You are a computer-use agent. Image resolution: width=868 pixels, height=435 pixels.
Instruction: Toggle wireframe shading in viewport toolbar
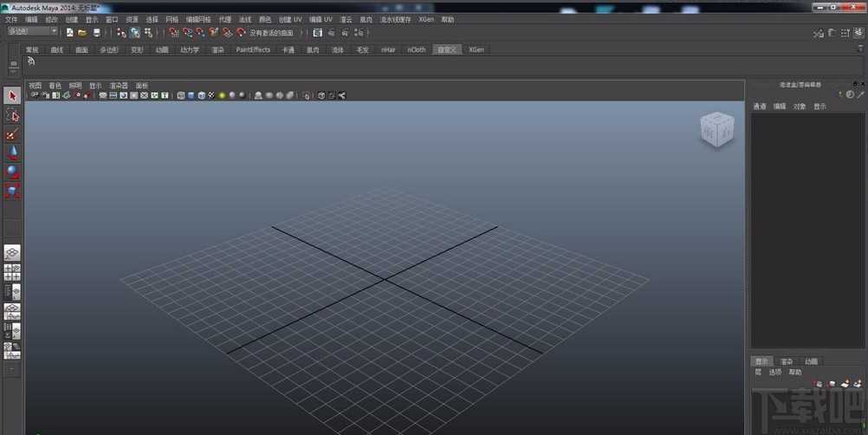tap(181, 95)
